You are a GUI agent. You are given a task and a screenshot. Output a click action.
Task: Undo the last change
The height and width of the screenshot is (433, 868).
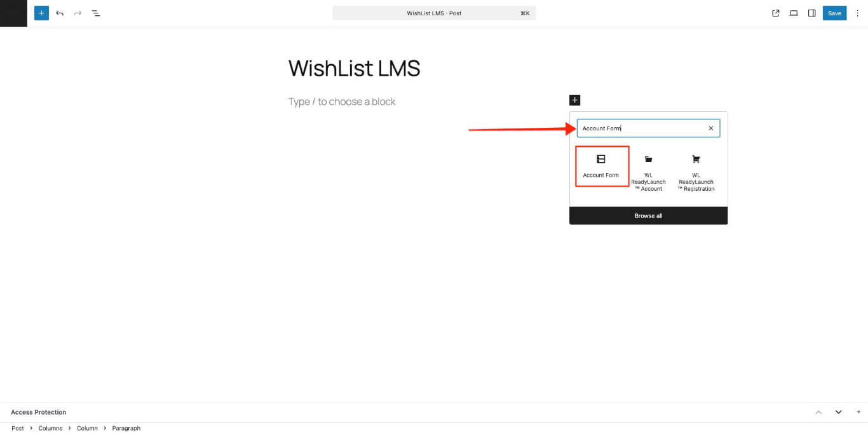60,13
